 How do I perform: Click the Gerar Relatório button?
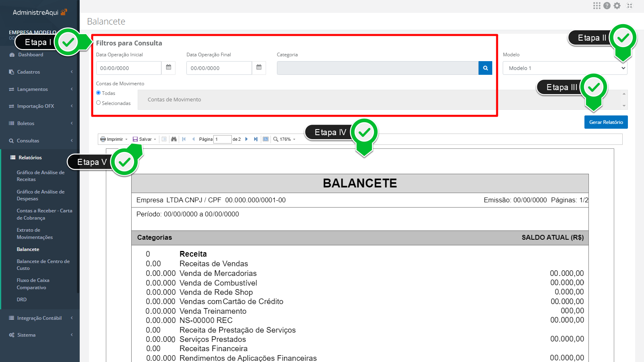point(606,122)
